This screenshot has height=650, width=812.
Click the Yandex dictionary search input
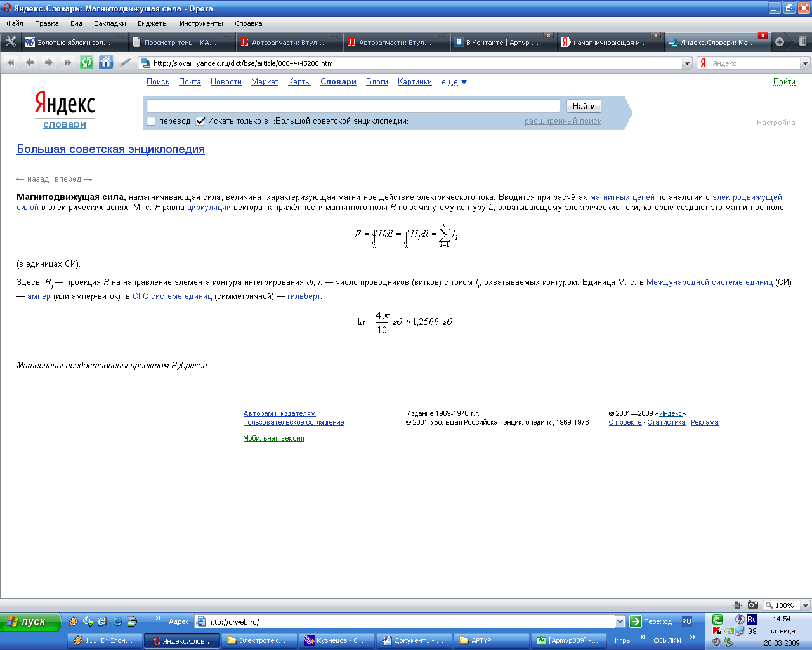[353, 106]
